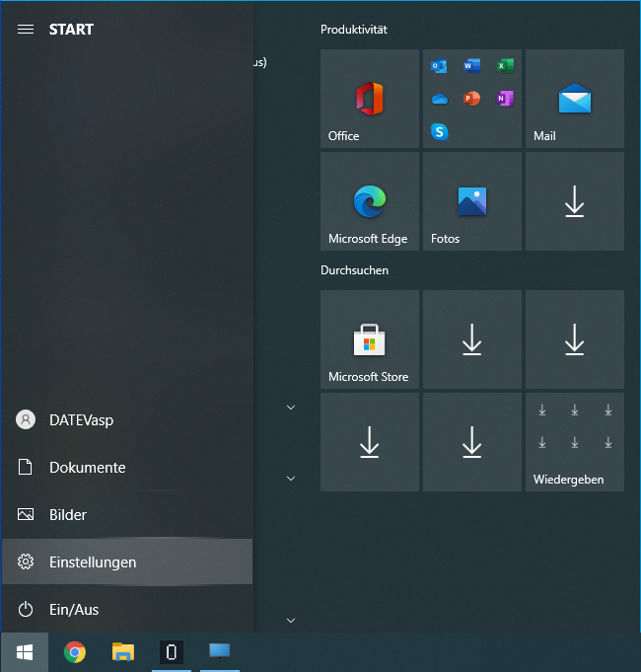Open the Microsoft Store tile
Screen dimensions: 641x672
(x=370, y=339)
